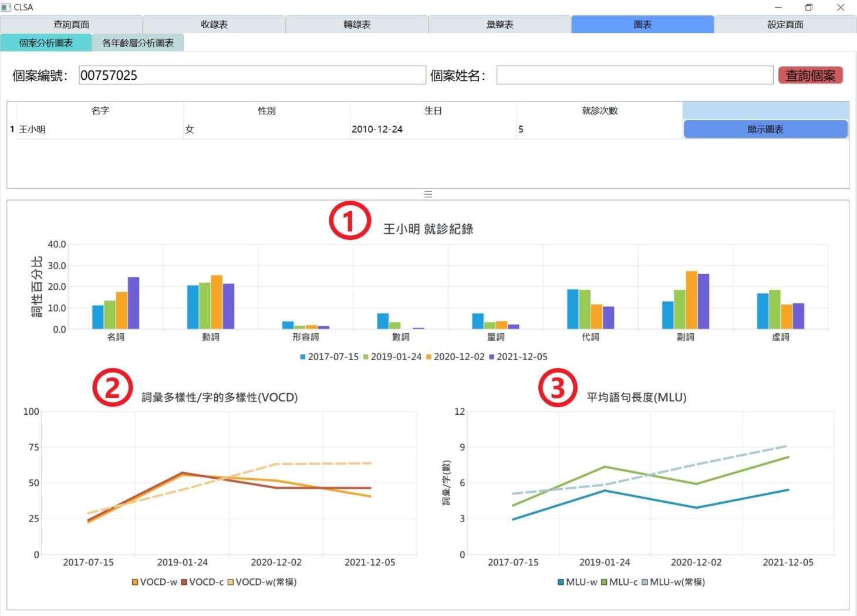This screenshot has width=857, height=616.
Task: Toggle the VOCD-w(常模) legend marker
Action: [x=231, y=582]
